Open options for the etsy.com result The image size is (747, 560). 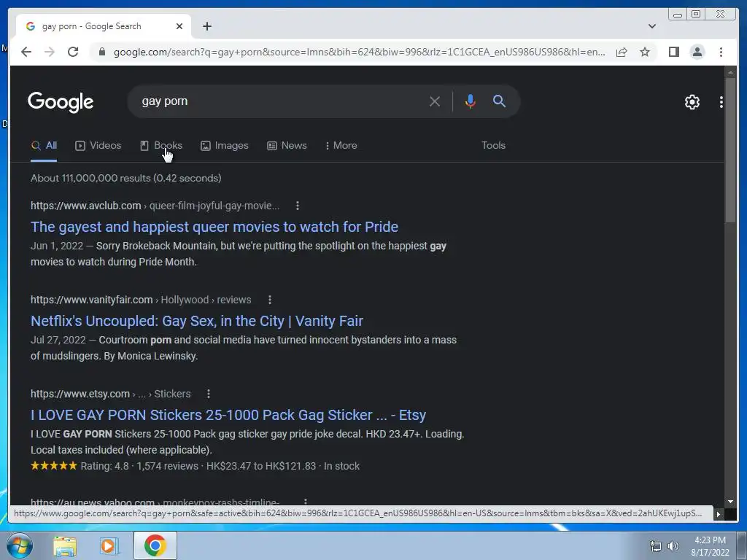[x=208, y=394]
